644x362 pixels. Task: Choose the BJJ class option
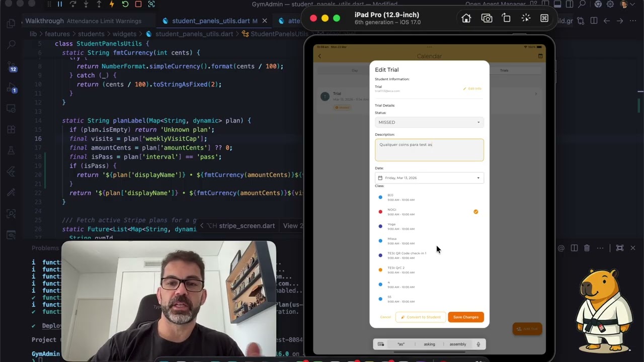(x=429, y=197)
